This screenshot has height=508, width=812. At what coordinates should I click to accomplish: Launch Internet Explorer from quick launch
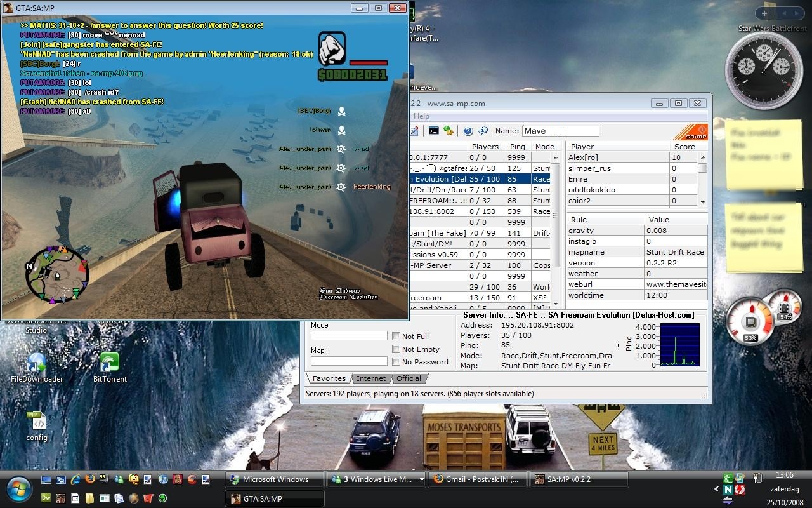[75, 479]
